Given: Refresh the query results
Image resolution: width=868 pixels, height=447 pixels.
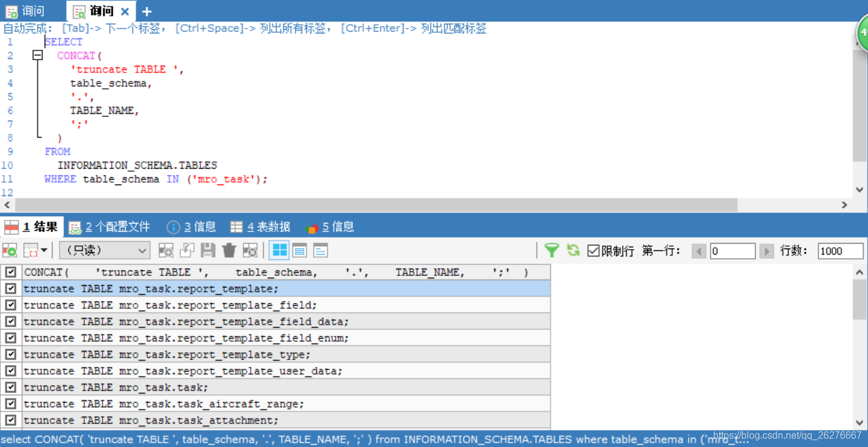Looking at the screenshot, I should pyautogui.click(x=572, y=250).
